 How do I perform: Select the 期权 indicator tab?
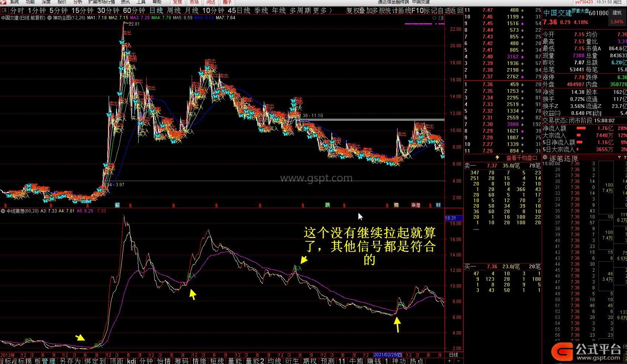tap(310, 361)
